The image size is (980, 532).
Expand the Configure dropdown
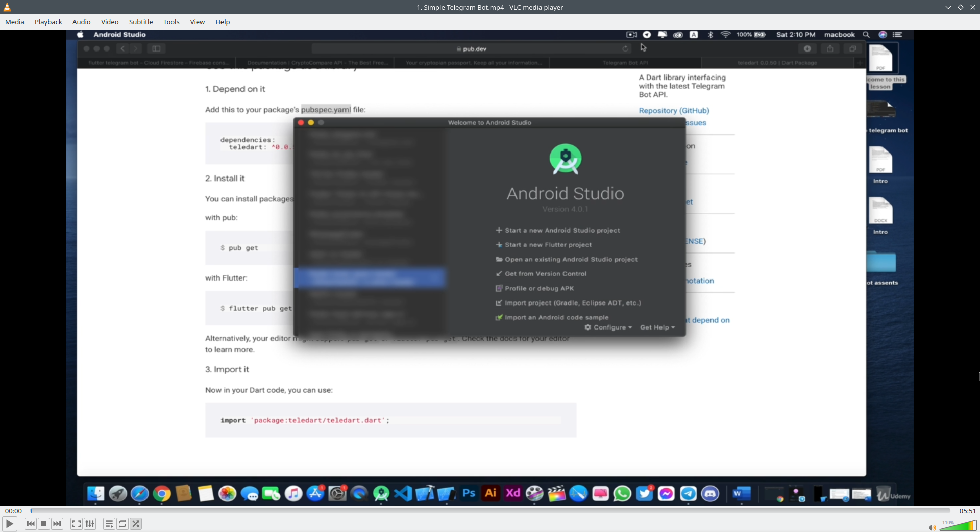pos(608,327)
